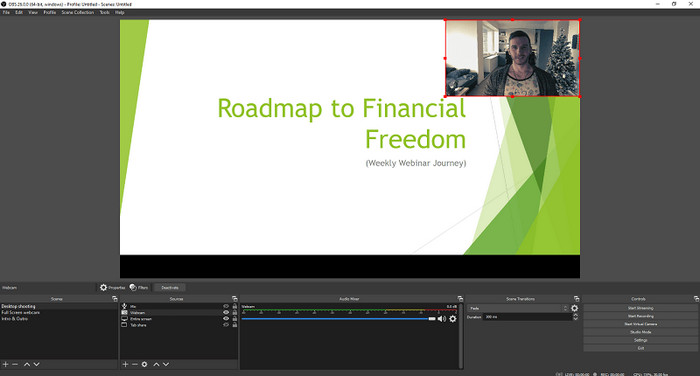Toggle the lock on the Webcam source
Image resolution: width=700 pixels, height=376 pixels.
[x=235, y=313]
